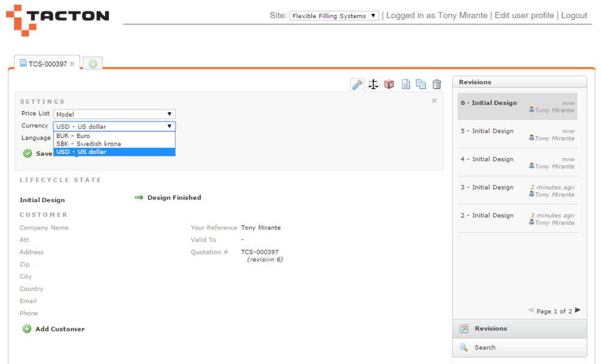Open the Price List dropdown

tap(113, 114)
